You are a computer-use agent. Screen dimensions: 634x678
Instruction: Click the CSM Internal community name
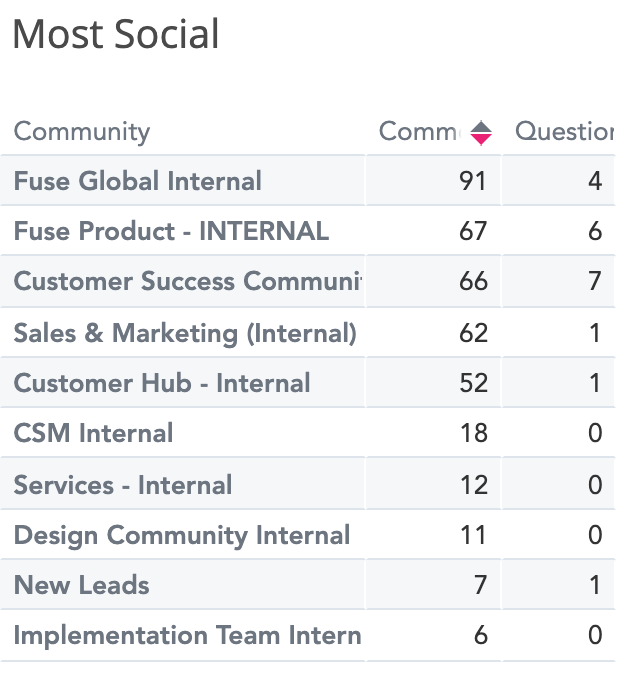pyautogui.click(x=93, y=433)
